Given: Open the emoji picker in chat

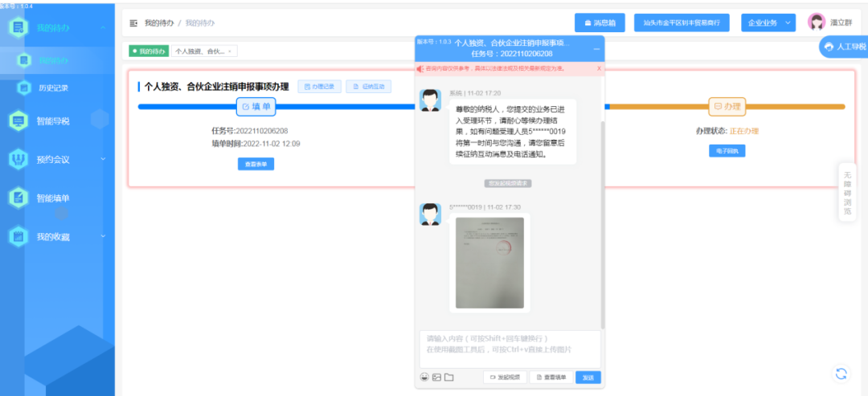Looking at the screenshot, I should [x=424, y=378].
